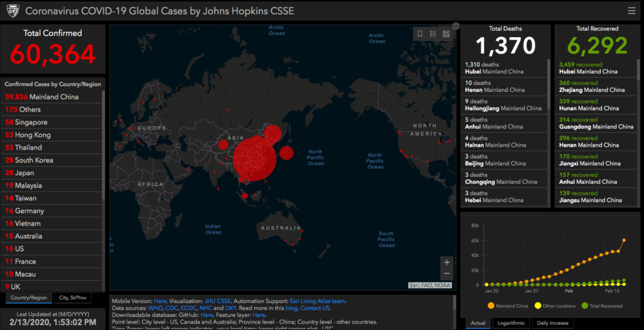The height and width of the screenshot is (330, 644).
Task: Select 58 Singapore row
Action: pos(53,122)
